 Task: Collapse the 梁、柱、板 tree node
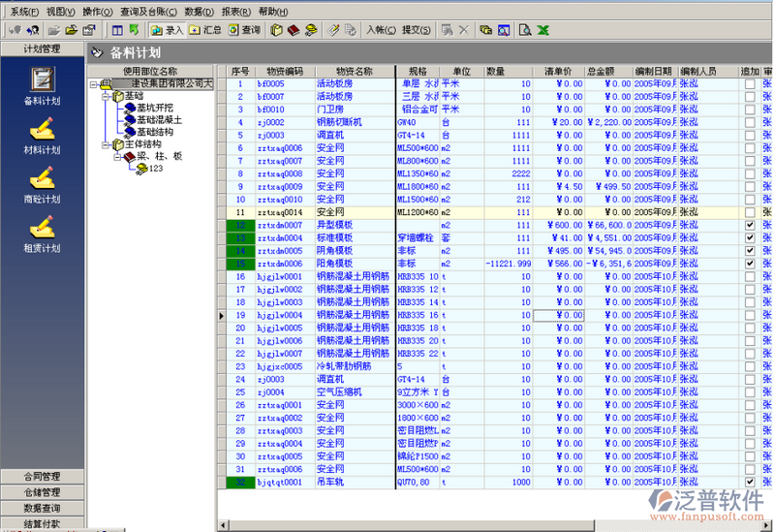116,156
